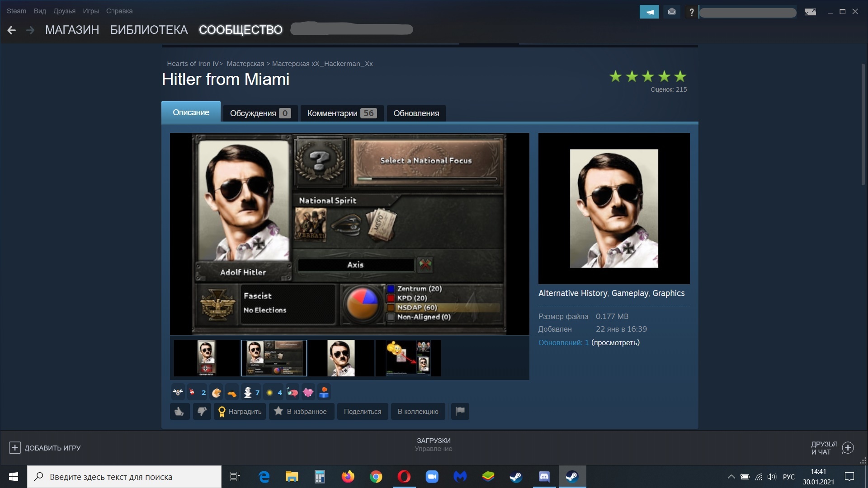Open the Steam announcements megaphone icon
Screen dimensions: 868x488
(x=649, y=12)
